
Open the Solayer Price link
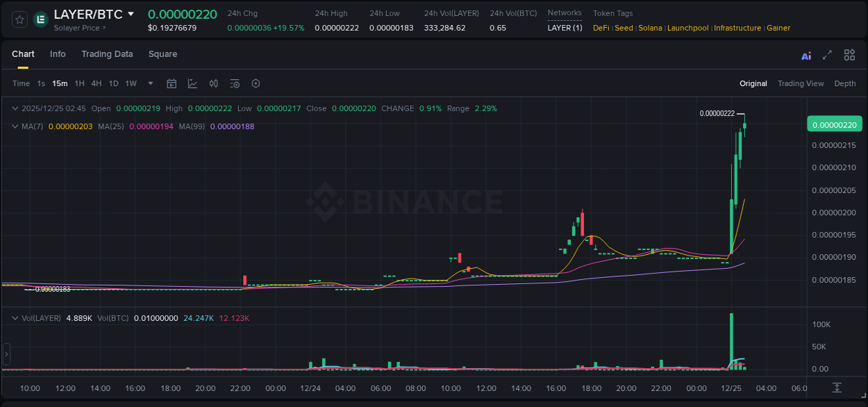pyautogui.click(x=73, y=28)
